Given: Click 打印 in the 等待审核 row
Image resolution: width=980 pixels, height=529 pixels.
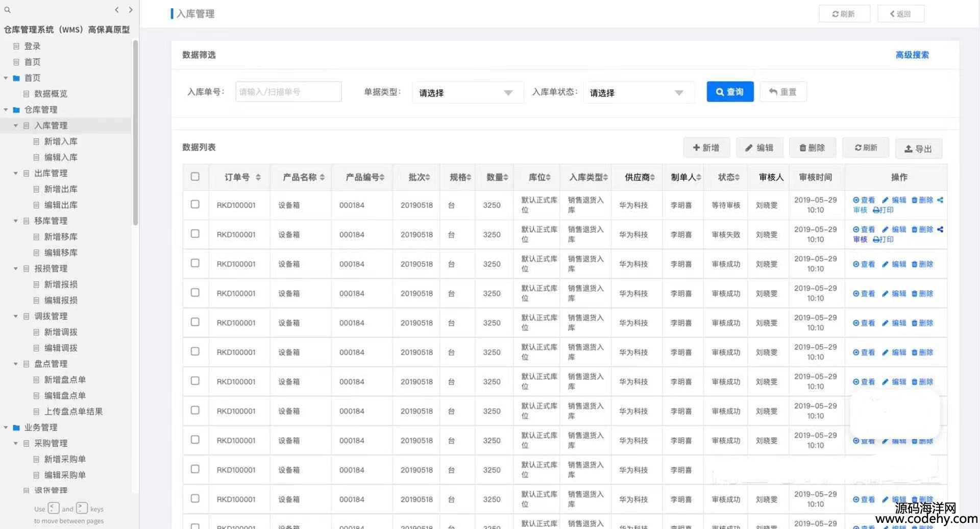Looking at the screenshot, I should point(883,210).
